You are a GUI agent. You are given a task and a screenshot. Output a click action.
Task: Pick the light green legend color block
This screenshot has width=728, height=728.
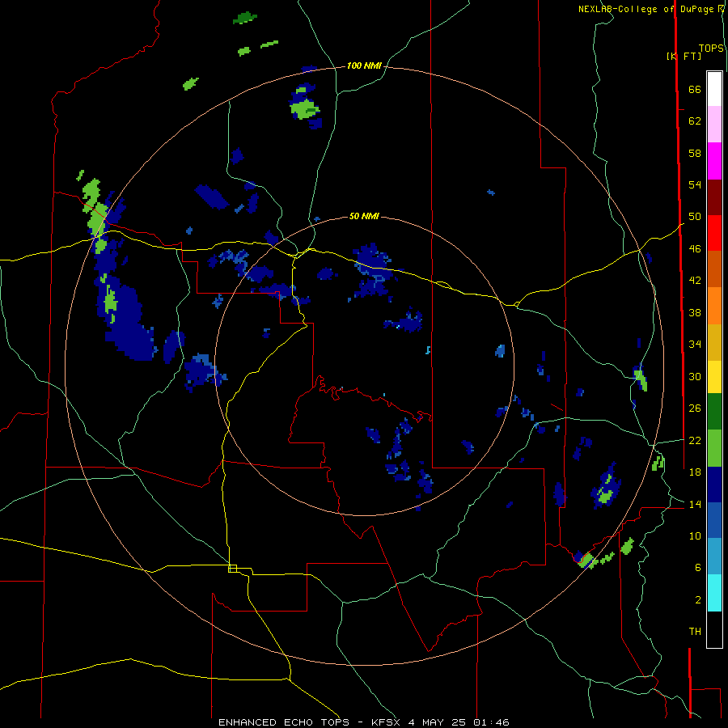[x=714, y=448]
